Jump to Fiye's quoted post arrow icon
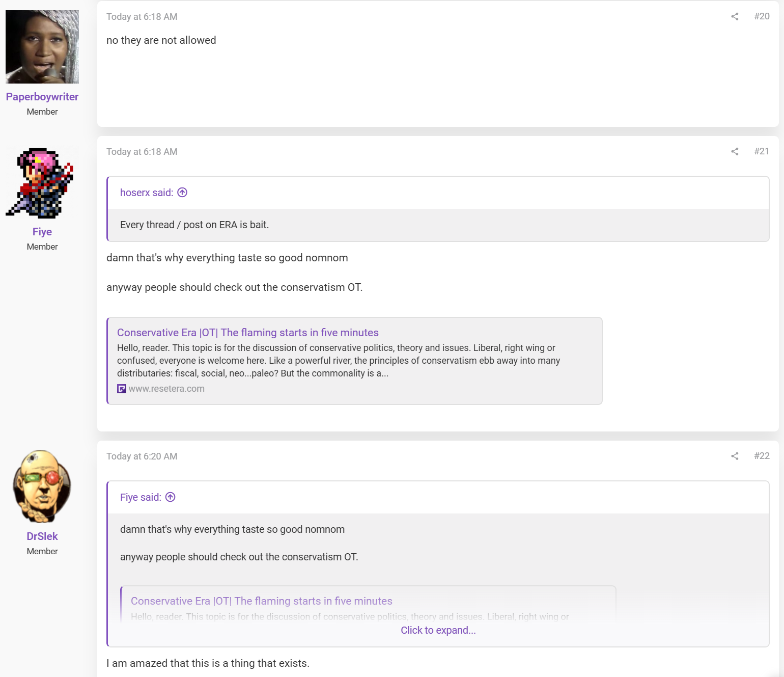 [x=171, y=497]
